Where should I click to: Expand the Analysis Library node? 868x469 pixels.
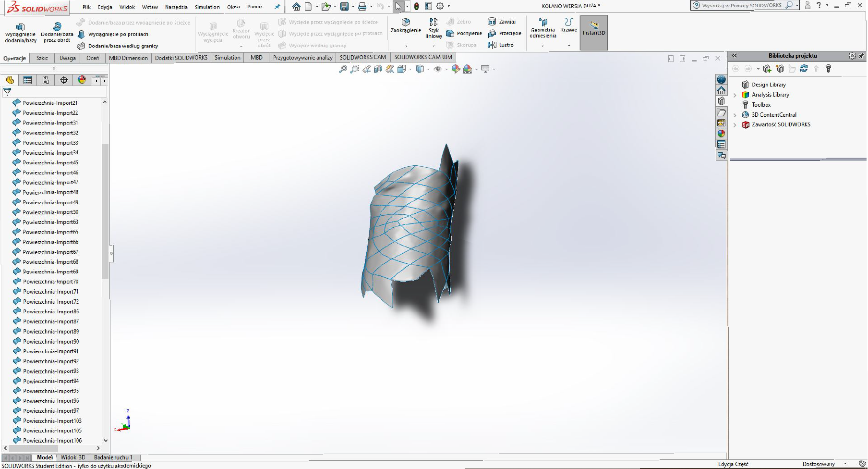coord(735,95)
